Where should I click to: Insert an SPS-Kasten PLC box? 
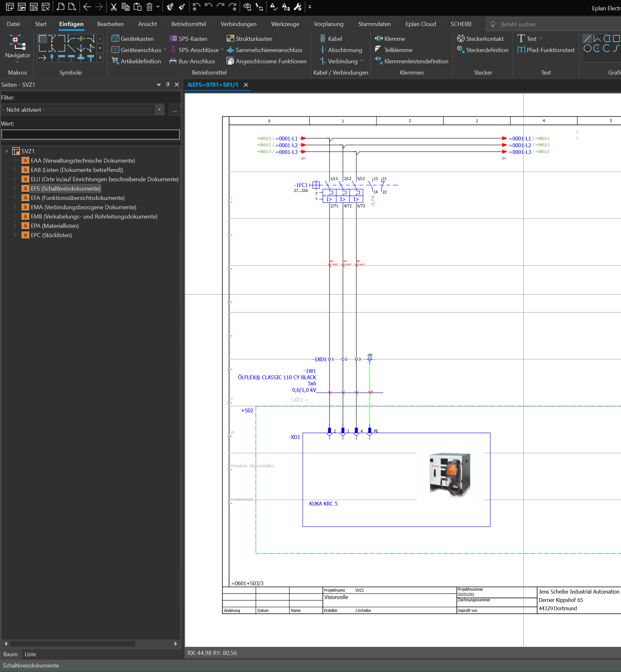(x=188, y=39)
